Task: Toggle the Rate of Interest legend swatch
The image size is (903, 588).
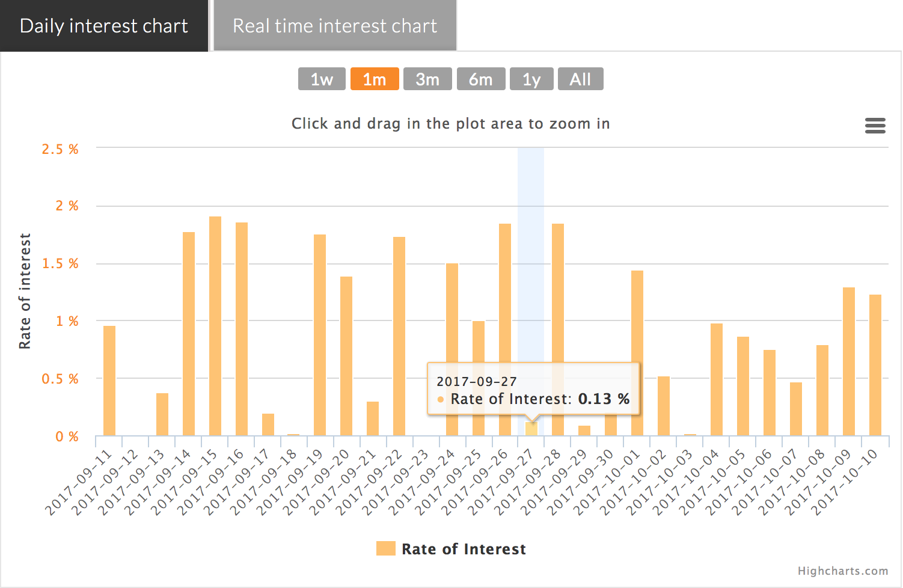Action: (x=386, y=548)
